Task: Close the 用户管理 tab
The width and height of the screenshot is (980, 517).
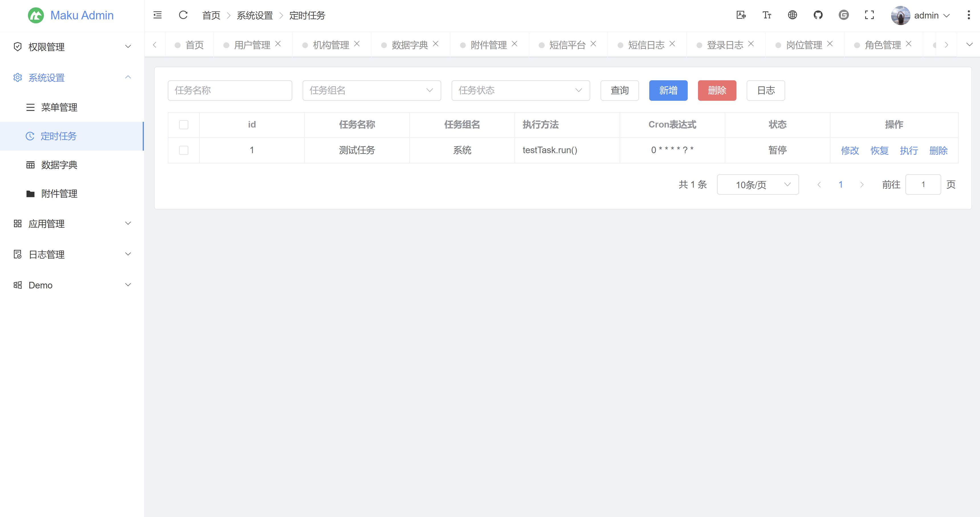Action: [278, 44]
